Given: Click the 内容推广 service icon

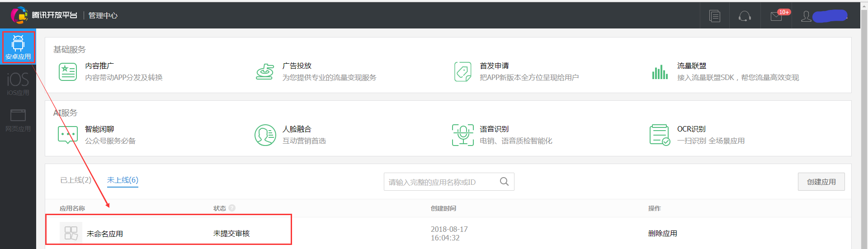Looking at the screenshot, I should click(x=68, y=72).
